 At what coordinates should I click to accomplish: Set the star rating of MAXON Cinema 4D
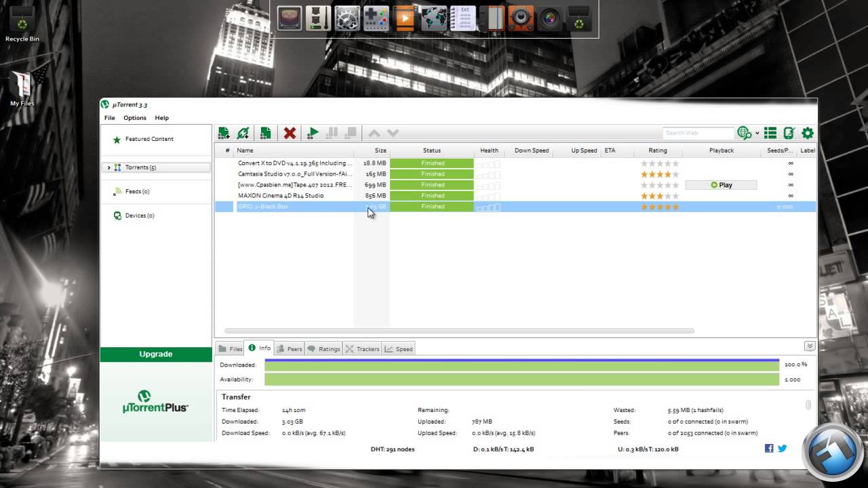[660, 196]
